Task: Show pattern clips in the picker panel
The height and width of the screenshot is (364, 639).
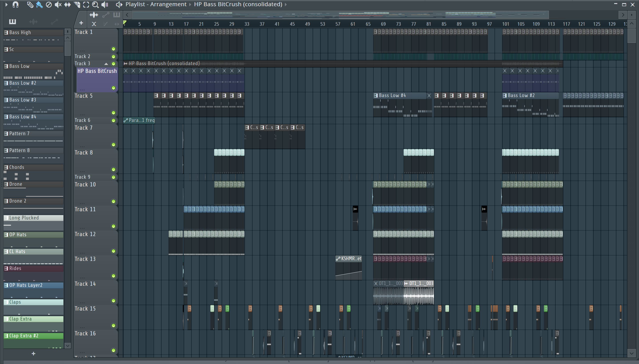Action: 12,22
